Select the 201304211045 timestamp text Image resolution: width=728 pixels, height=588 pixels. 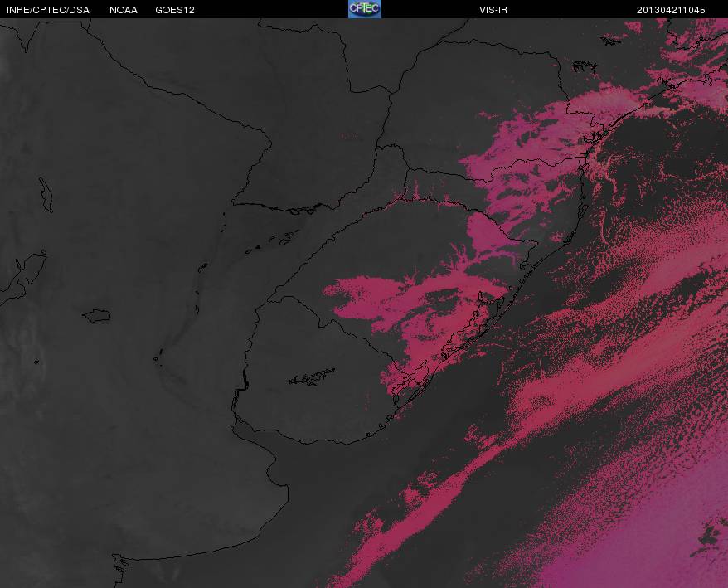[x=671, y=10]
